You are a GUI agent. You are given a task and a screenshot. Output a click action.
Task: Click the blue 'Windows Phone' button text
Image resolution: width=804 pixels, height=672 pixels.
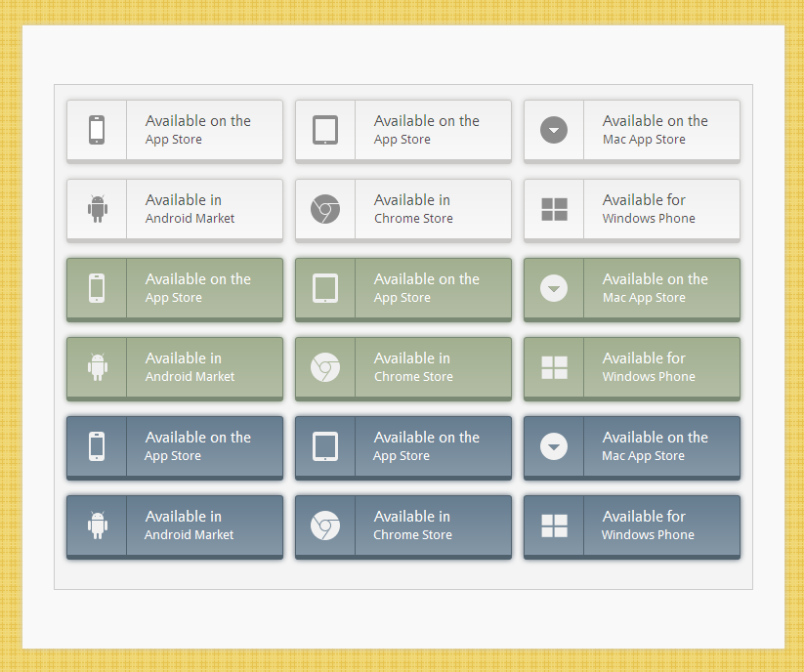(x=648, y=535)
